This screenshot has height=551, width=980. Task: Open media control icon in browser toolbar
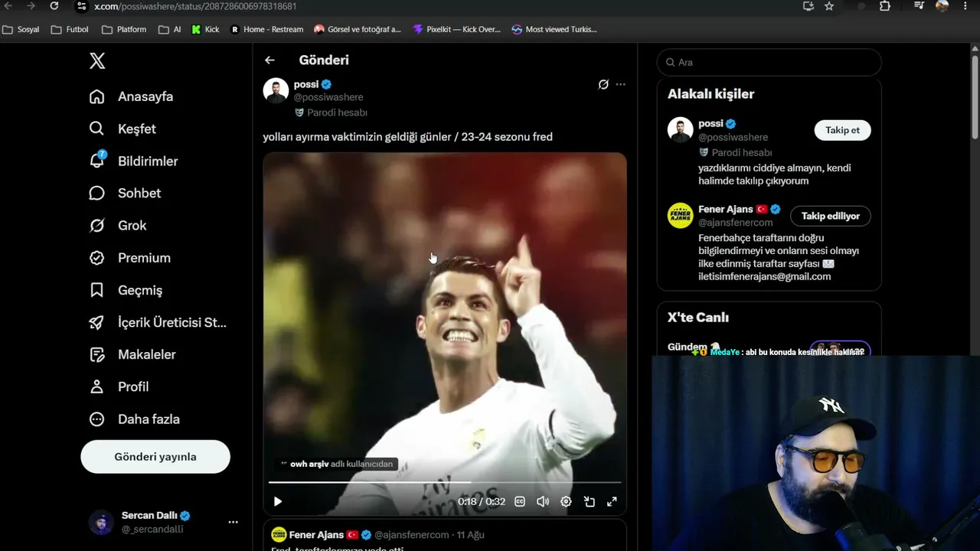(920, 6)
